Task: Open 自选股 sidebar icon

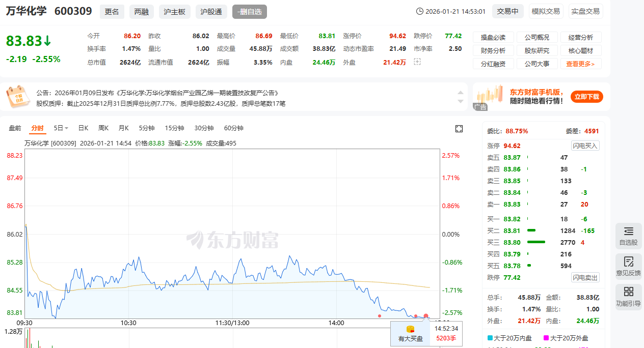Action: (629, 236)
